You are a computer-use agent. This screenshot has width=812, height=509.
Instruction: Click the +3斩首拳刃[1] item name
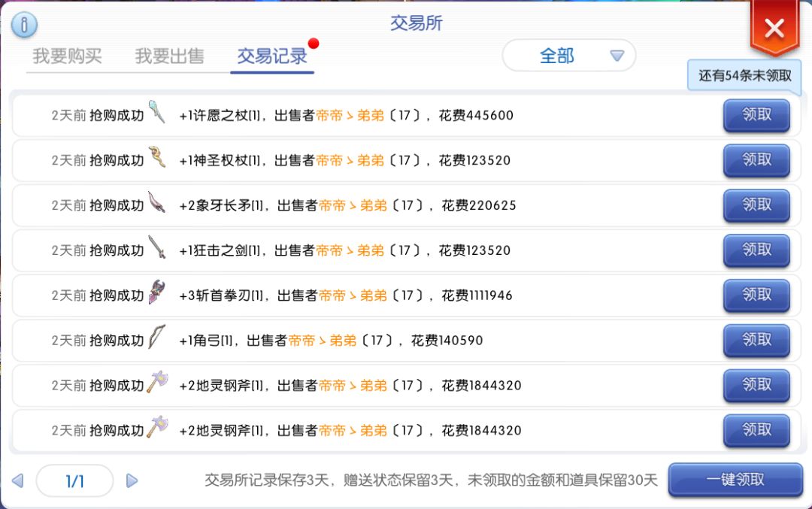pyautogui.click(x=222, y=295)
